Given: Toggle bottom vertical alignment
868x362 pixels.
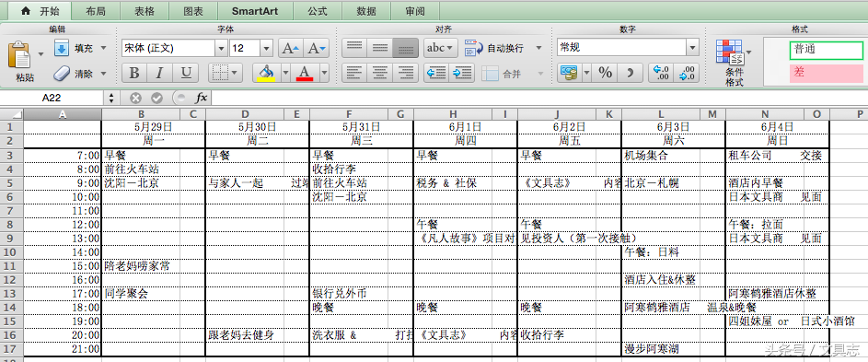Looking at the screenshot, I should (406, 48).
